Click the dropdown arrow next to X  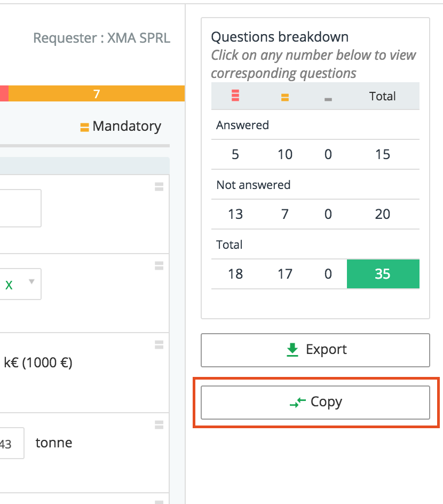click(31, 281)
